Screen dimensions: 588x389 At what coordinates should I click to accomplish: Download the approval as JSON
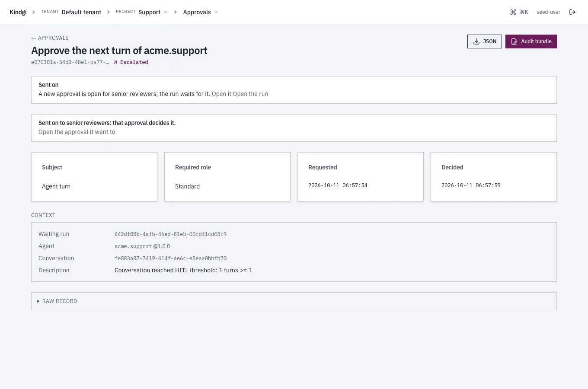485,41
